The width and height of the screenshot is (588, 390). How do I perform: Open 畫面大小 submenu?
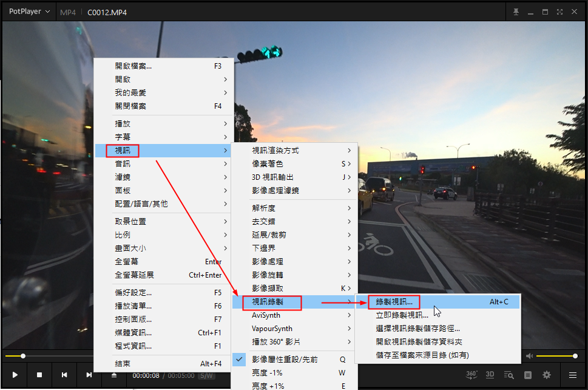(164, 248)
